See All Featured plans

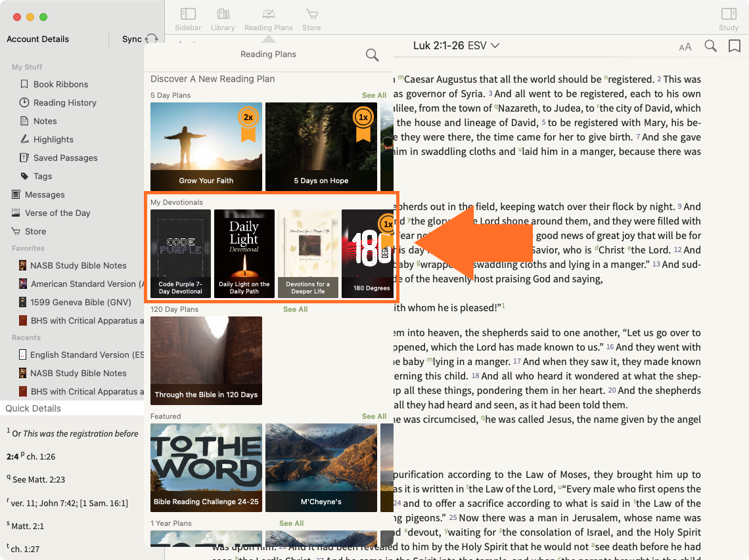pyautogui.click(x=374, y=416)
